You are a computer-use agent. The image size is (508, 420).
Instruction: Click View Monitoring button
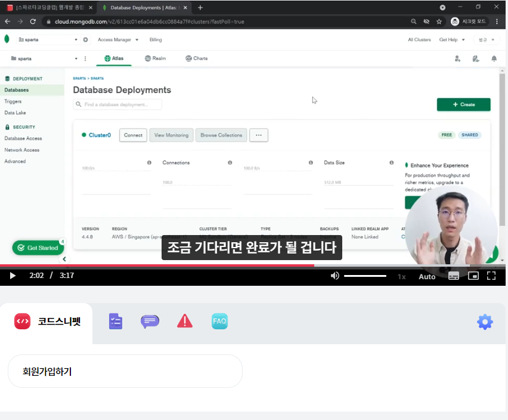pyautogui.click(x=171, y=135)
